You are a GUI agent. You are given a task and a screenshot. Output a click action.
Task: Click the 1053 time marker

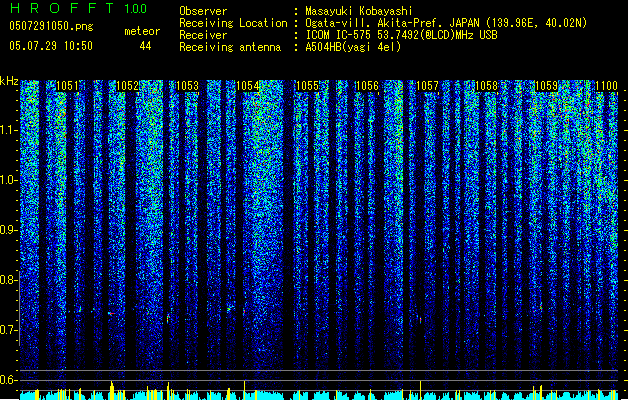point(187,86)
